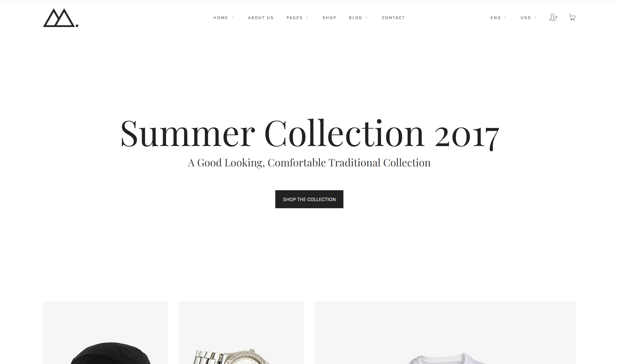Click the chevron next to ENG
617x364 pixels.
tap(505, 17)
